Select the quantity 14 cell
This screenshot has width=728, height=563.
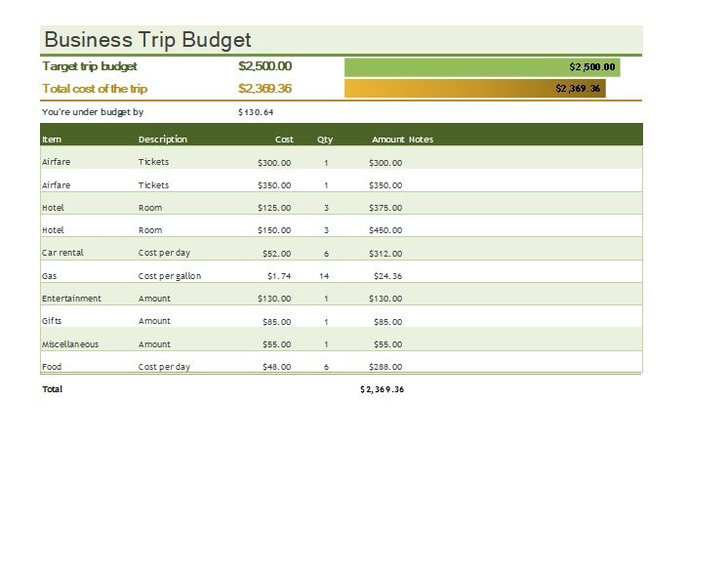tap(324, 276)
